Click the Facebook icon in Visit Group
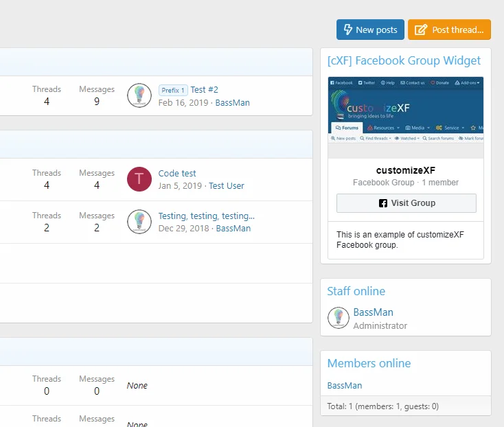 pos(383,203)
